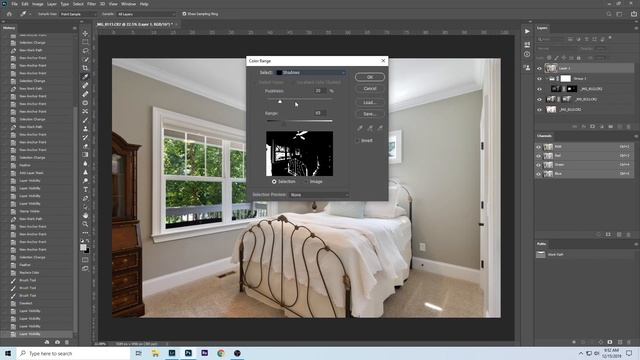Open Photoshop from the Windows taskbar
The width and height of the screenshot is (640, 360).
pyautogui.click(x=188, y=353)
